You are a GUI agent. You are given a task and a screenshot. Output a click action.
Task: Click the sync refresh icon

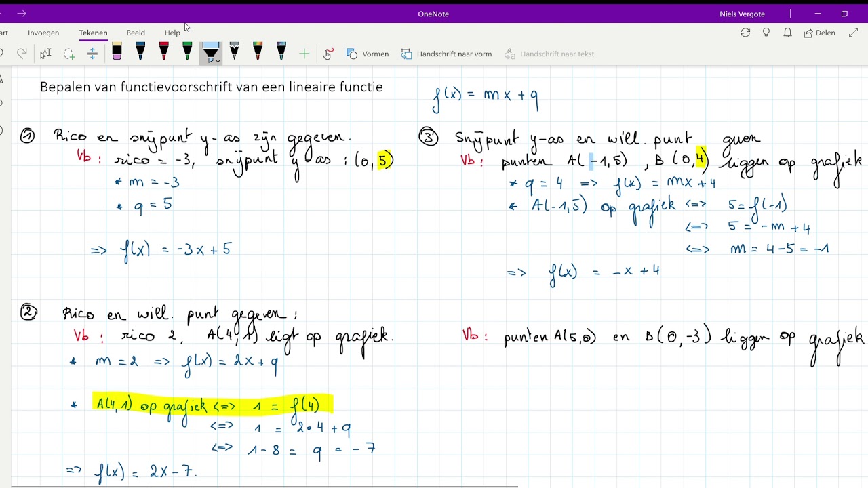tap(745, 33)
